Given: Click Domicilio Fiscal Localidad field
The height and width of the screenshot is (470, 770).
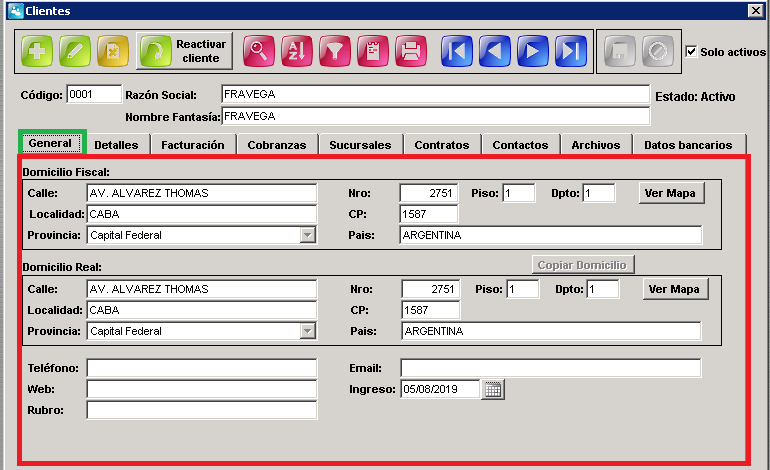Looking at the screenshot, I should coord(202,214).
